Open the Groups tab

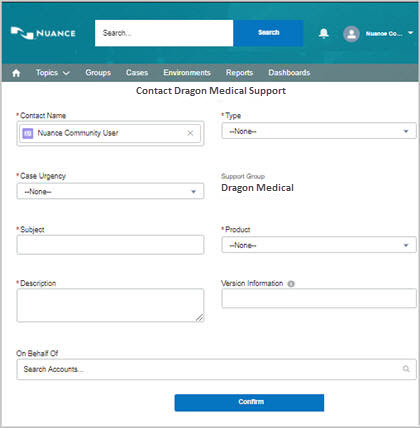pyautogui.click(x=98, y=73)
